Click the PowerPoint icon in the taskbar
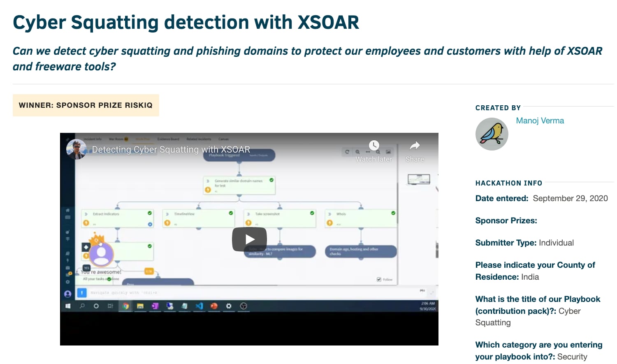This screenshot has width=617, height=364. pos(214,306)
